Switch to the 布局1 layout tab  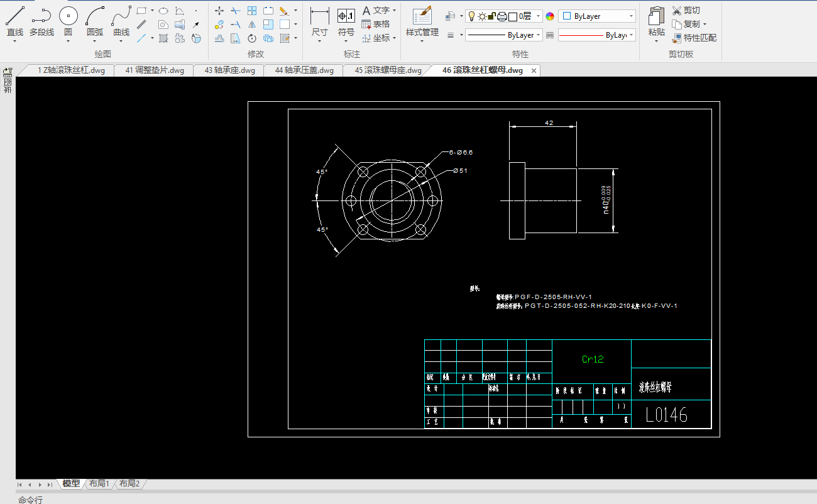pyautogui.click(x=99, y=484)
